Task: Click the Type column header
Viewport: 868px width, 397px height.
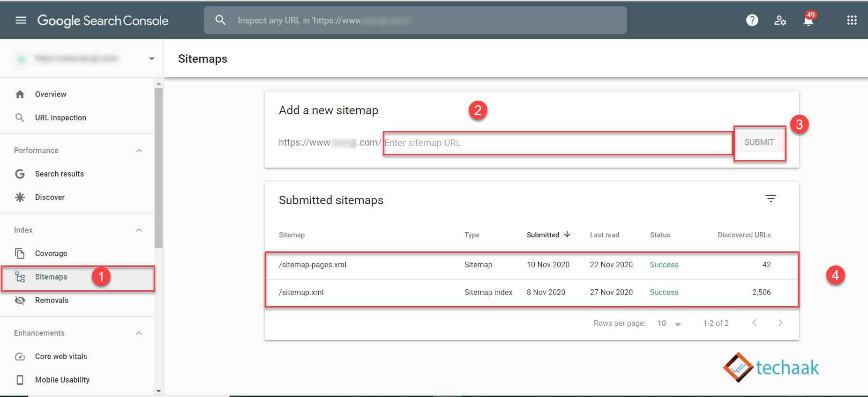Action: coord(472,235)
